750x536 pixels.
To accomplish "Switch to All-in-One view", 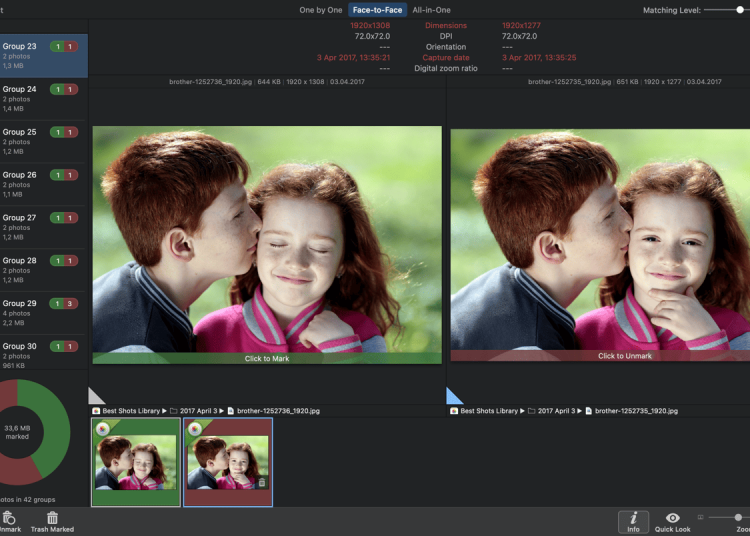I will point(431,10).
